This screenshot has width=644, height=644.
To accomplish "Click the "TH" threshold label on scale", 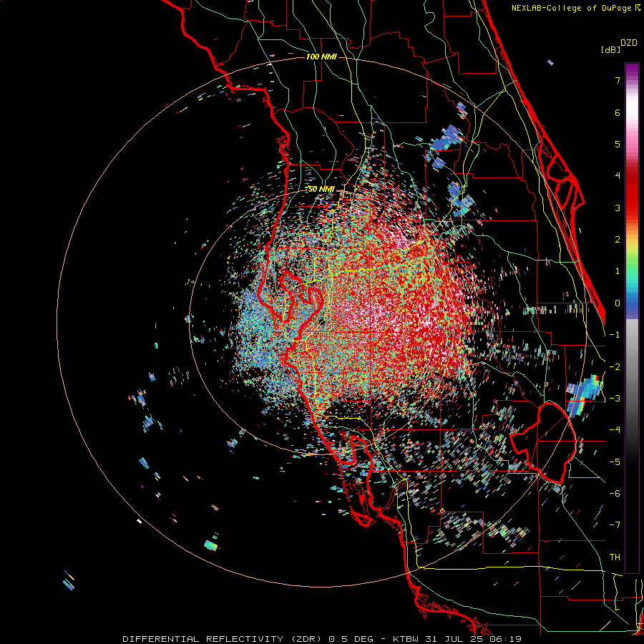I will pyautogui.click(x=615, y=557).
